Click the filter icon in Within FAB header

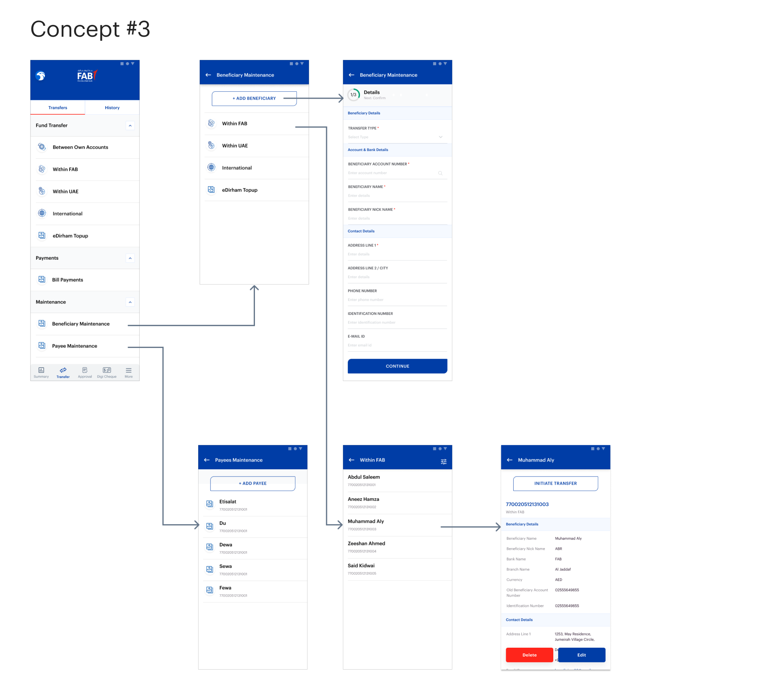click(x=444, y=462)
